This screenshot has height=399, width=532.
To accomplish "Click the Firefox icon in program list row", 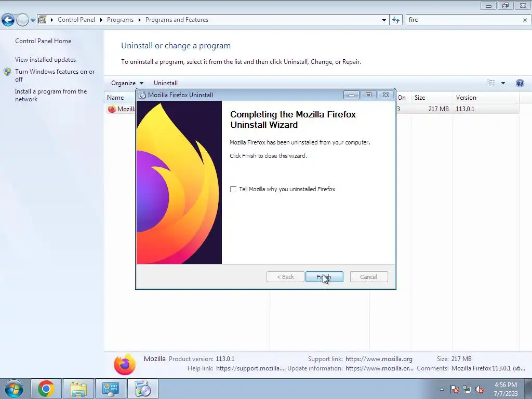I will (112, 109).
